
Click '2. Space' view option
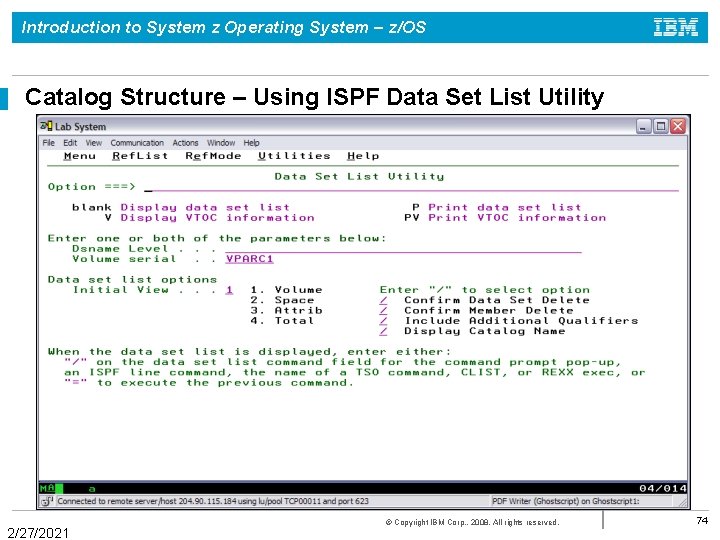[282, 300]
